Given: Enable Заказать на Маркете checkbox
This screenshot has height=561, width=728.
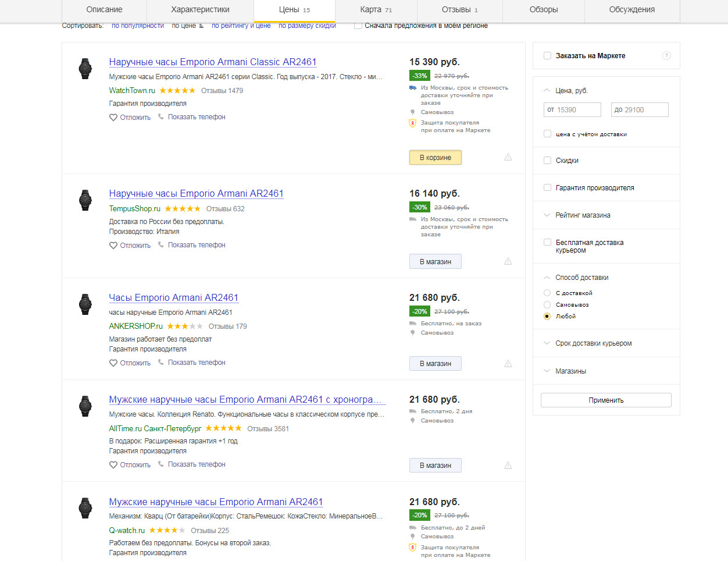Looking at the screenshot, I should coord(547,56).
